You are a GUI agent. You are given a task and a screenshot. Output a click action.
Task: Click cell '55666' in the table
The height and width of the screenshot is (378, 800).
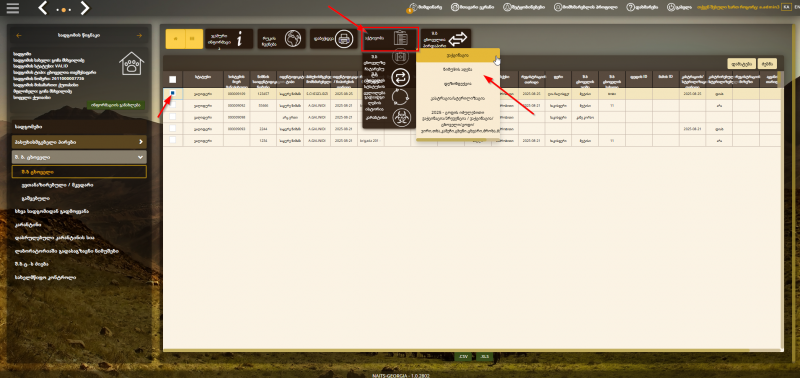(263, 106)
